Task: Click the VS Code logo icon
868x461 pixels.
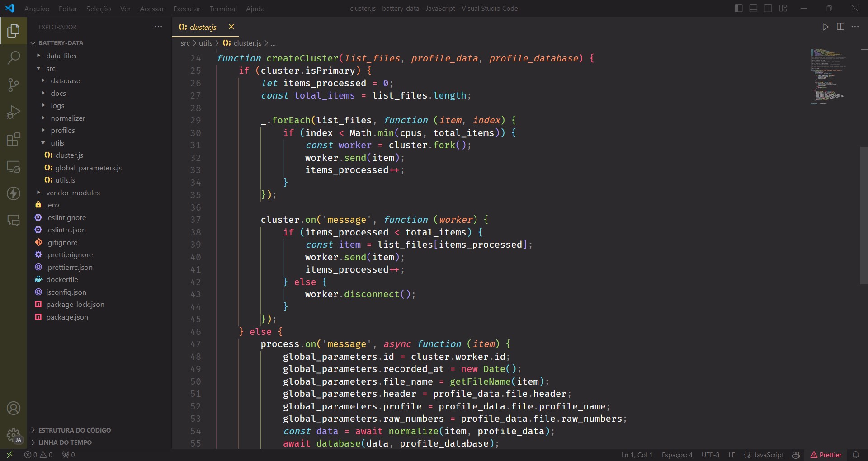Action: (x=10, y=8)
